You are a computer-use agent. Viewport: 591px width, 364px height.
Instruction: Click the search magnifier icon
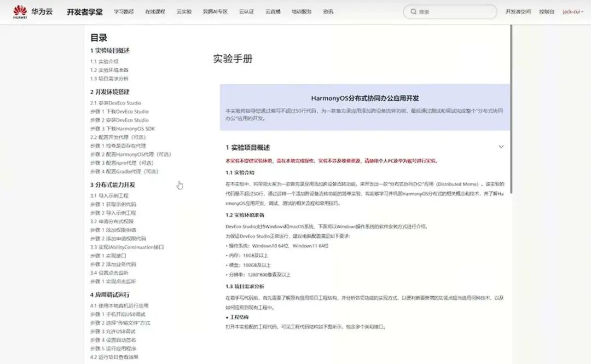click(x=414, y=11)
